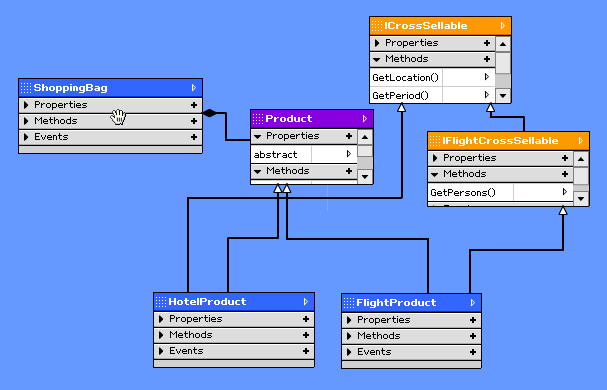The width and height of the screenshot is (607, 390).
Task: Add a method to FlightProduct via plus icon
Action: [x=473, y=336]
